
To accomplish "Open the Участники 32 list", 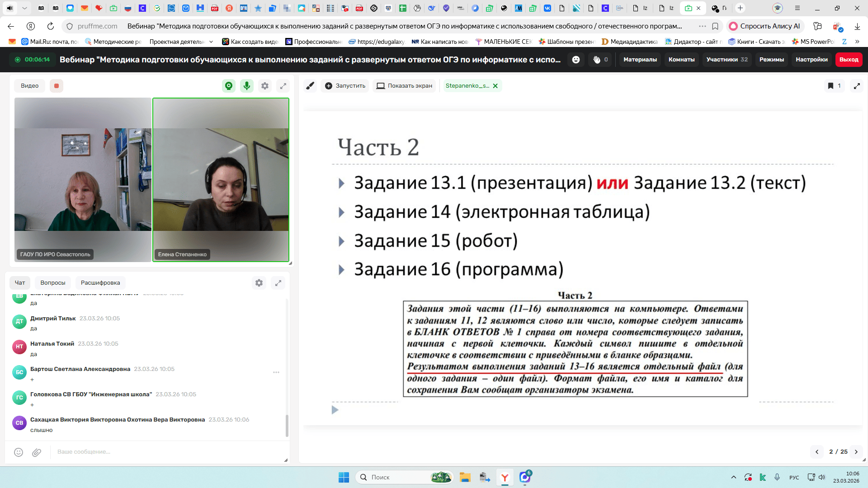I will click(726, 60).
